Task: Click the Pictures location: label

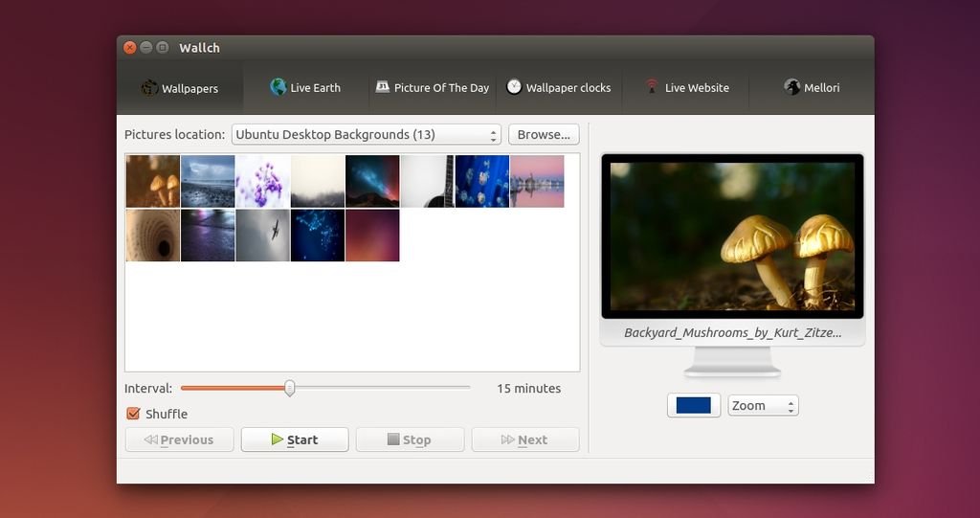Action: pos(174,134)
